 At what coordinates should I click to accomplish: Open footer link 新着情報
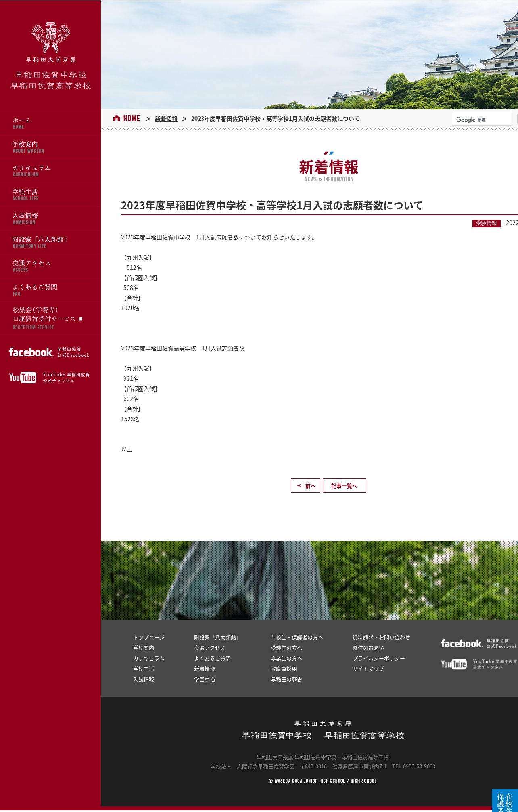(205, 669)
